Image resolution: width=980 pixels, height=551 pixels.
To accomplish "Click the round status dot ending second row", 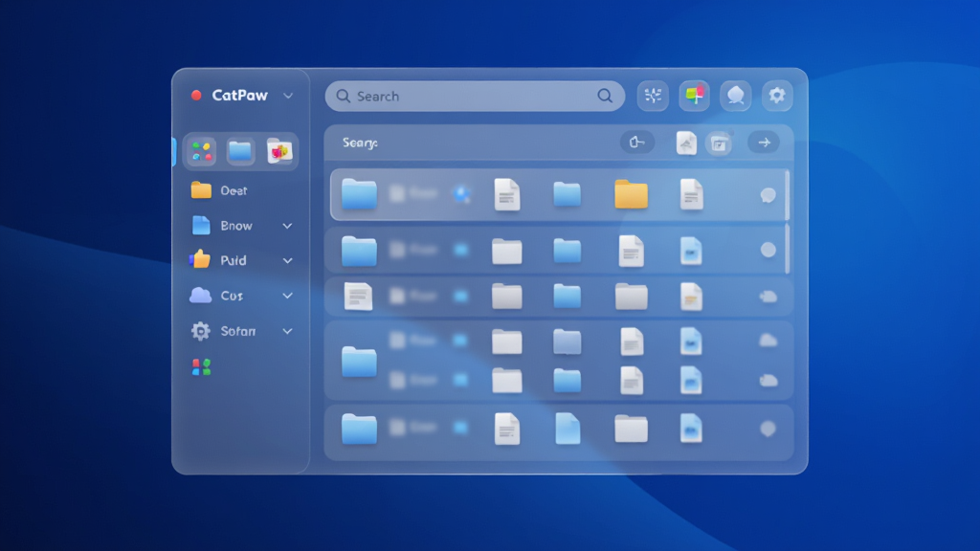I will (x=768, y=250).
